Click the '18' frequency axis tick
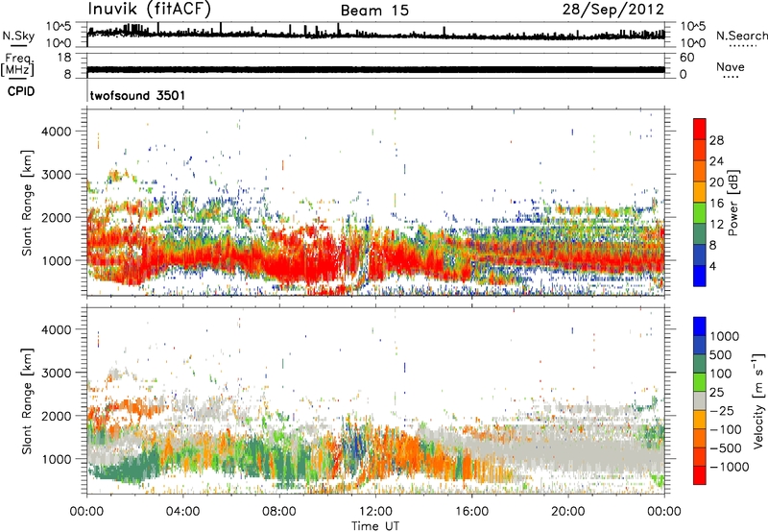Viewport: 768px width, 532px height. [x=63, y=58]
